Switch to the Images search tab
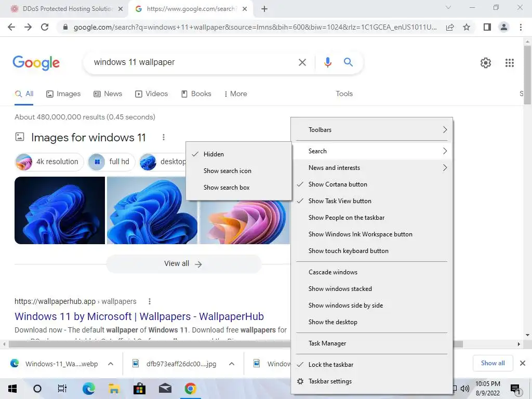The width and height of the screenshot is (532, 399). (x=63, y=94)
